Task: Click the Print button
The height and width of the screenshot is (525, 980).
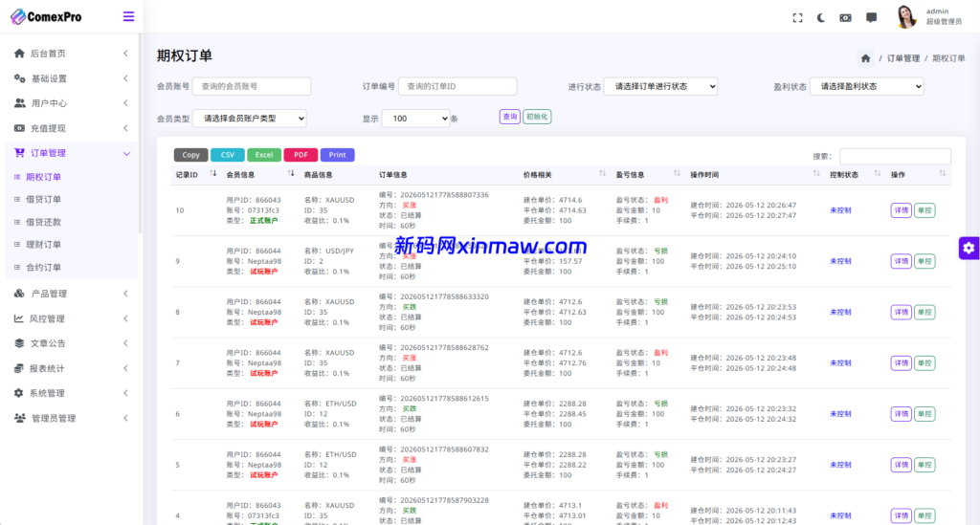Action: (x=338, y=155)
